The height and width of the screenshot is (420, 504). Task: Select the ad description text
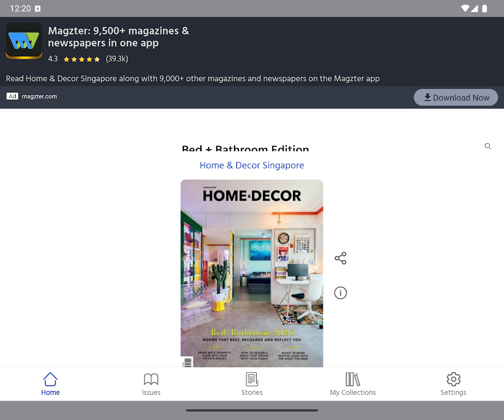pos(193,78)
